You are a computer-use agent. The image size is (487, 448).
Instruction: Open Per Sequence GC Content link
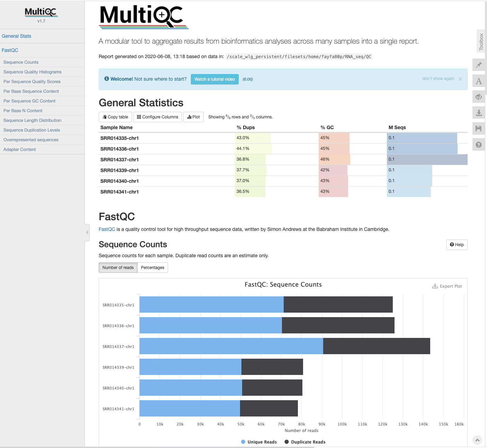coord(29,101)
